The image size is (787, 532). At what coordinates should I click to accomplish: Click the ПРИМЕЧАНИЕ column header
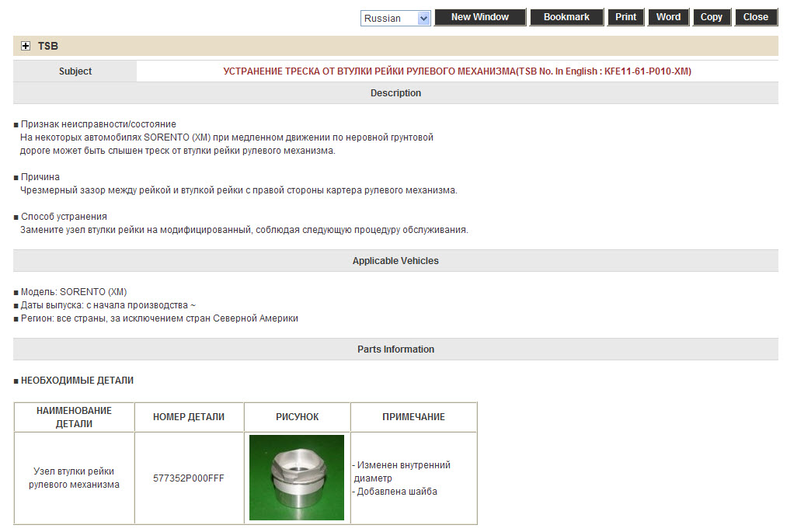tap(413, 417)
